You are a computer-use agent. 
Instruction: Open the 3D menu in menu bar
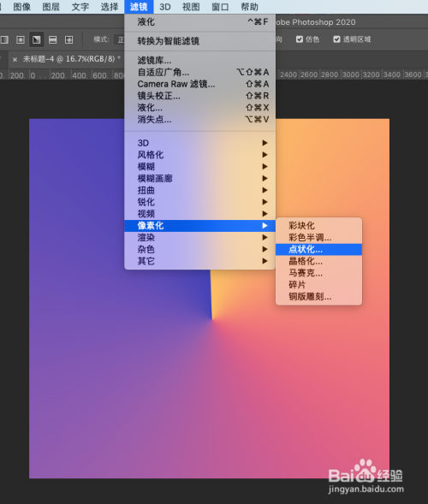[x=165, y=7]
